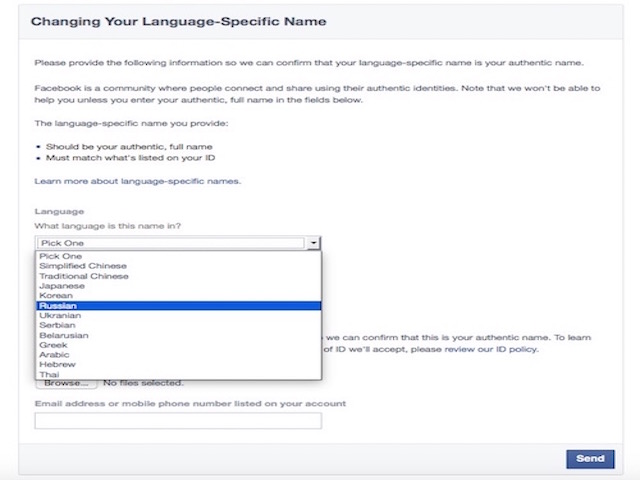The image size is (640, 480).
Task: Choose Arabic from the list
Action: [x=178, y=355]
